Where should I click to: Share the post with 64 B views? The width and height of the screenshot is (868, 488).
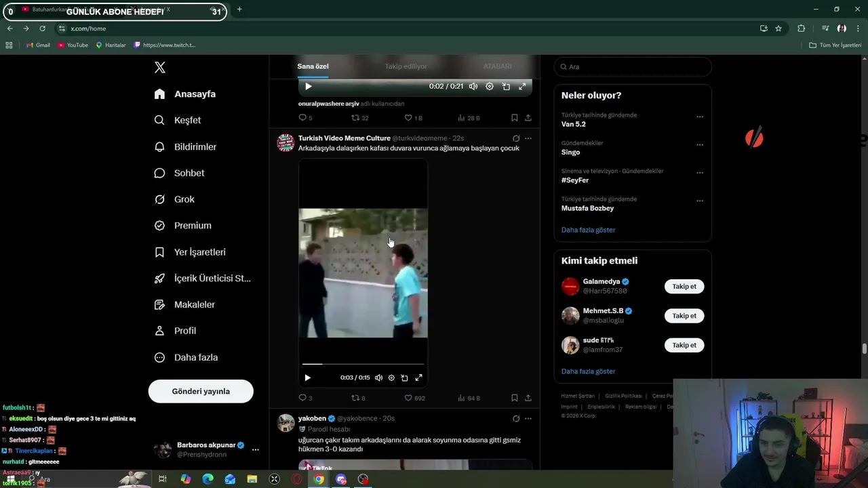[x=528, y=398]
